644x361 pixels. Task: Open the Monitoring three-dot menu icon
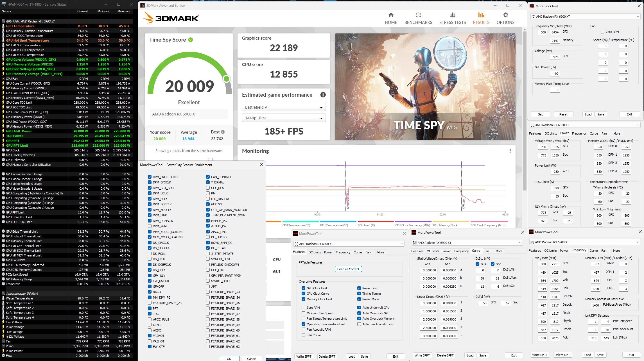[x=510, y=151]
